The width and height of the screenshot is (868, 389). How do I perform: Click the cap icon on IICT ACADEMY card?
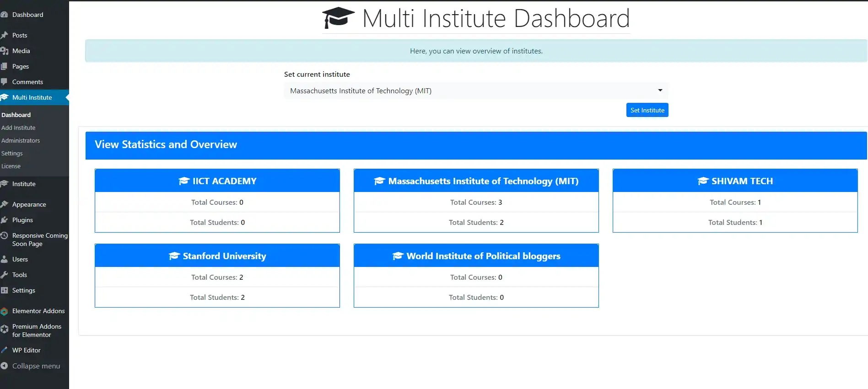(184, 181)
